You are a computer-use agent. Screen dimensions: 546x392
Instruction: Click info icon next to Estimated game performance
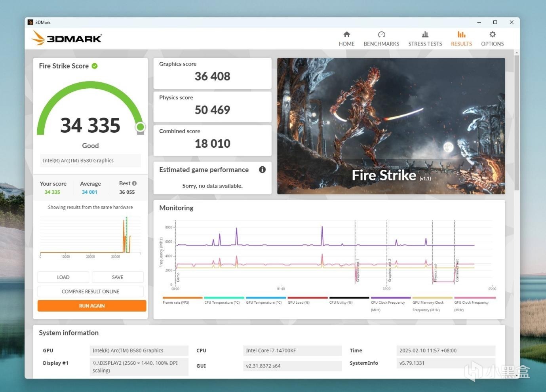[262, 169]
